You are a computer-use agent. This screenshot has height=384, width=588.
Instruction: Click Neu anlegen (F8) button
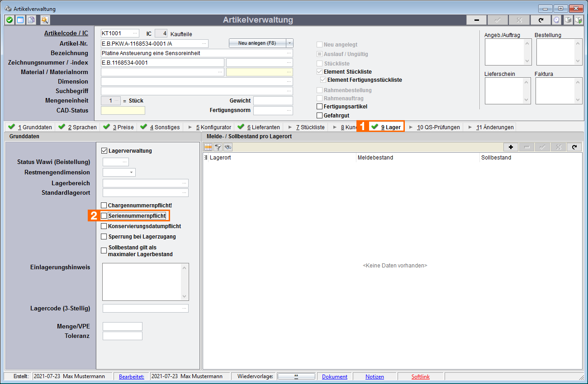(x=257, y=43)
